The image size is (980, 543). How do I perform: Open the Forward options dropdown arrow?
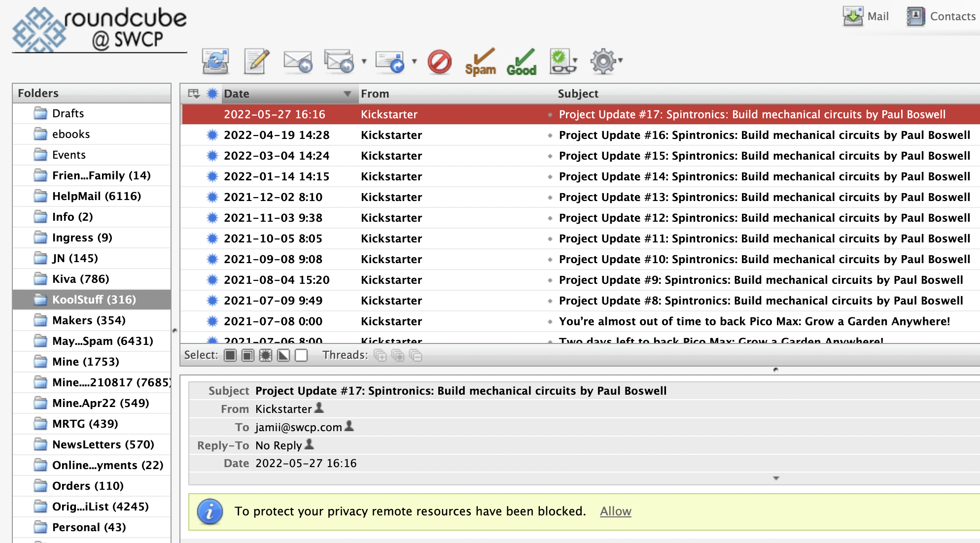point(415,62)
